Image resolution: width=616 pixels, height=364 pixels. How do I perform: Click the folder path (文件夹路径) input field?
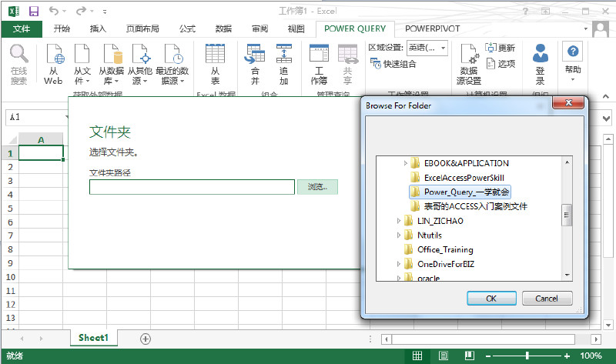click(x=192, y=187)
